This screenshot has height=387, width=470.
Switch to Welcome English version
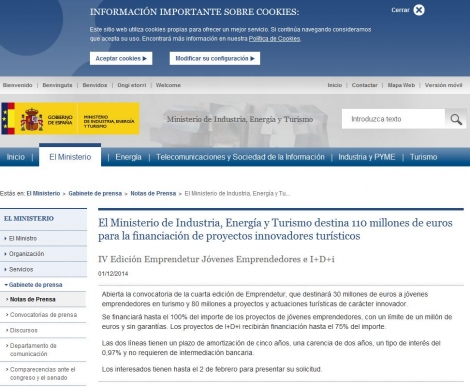(x=168, y=85)
